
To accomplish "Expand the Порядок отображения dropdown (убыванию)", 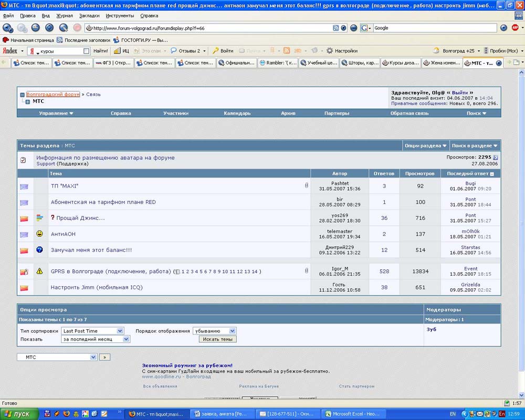I will click(x=233, y=331).
